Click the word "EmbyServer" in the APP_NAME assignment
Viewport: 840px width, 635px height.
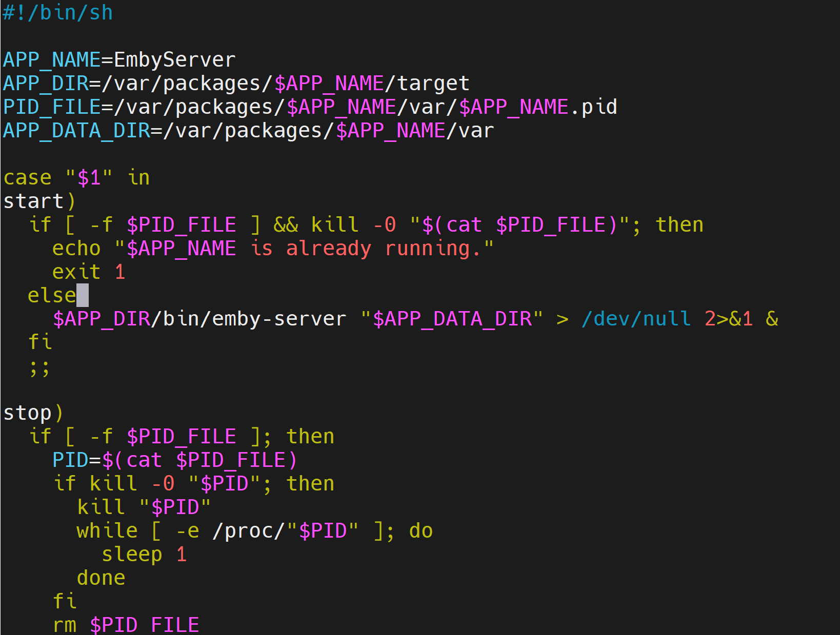(x=174, y=60)
